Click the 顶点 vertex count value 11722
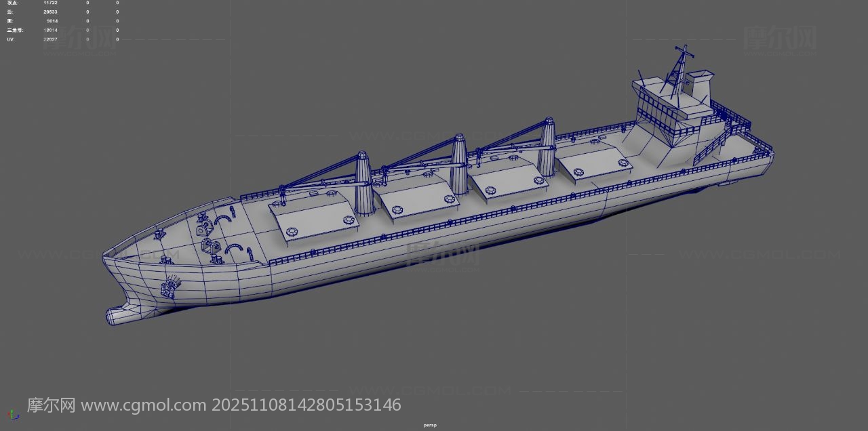Viewport: 868px width, 431px height. point(50,3)
